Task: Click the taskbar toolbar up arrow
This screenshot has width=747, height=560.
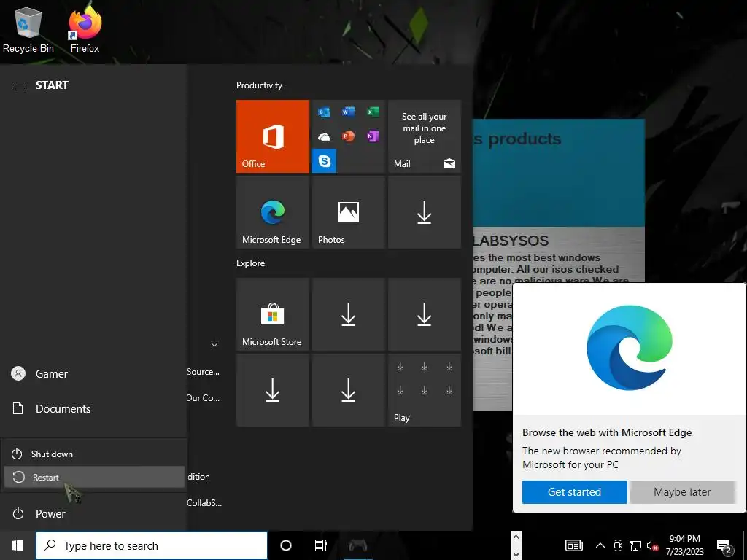Action: (x=516, y=538)
